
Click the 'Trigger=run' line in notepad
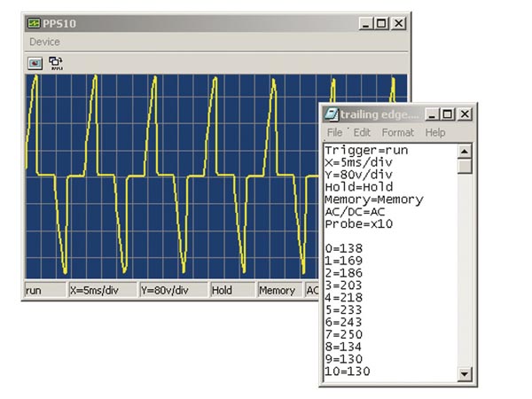[x=366, y=151]
